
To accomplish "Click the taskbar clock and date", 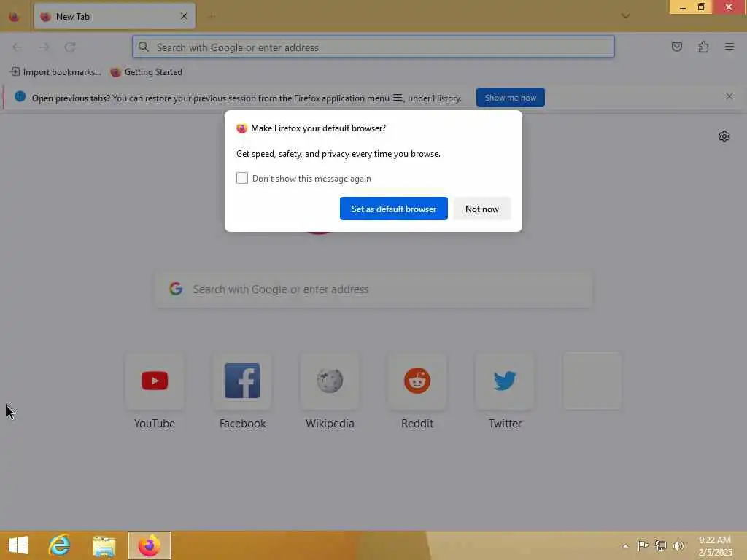I will (715, 546).
